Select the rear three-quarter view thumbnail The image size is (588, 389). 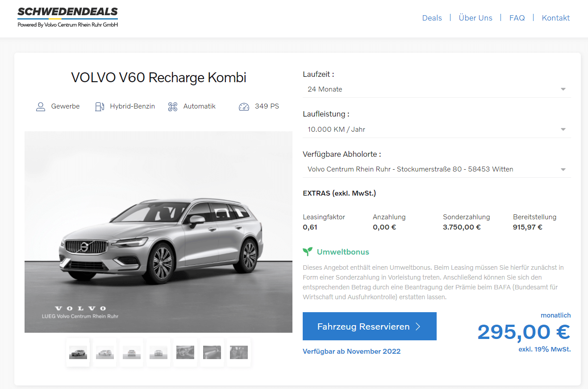point(105,353)
